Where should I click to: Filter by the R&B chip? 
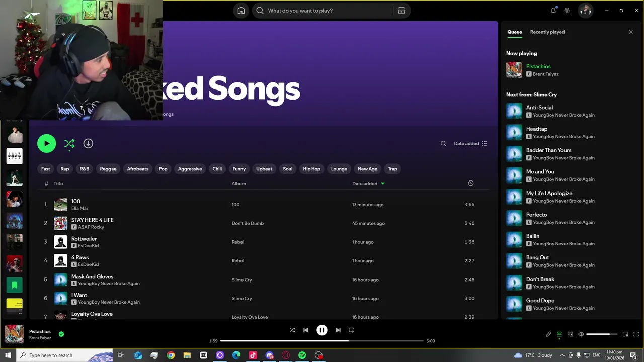pos(85,169)
